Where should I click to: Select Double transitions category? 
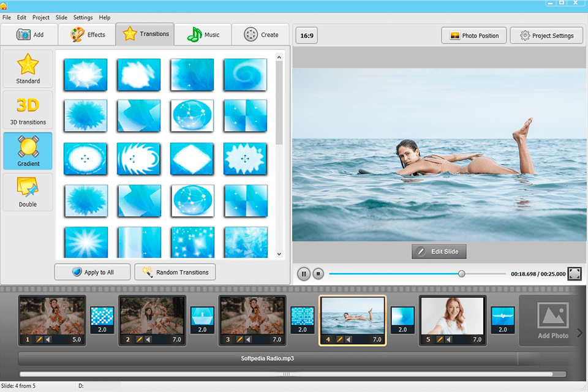tap(28, 192)
